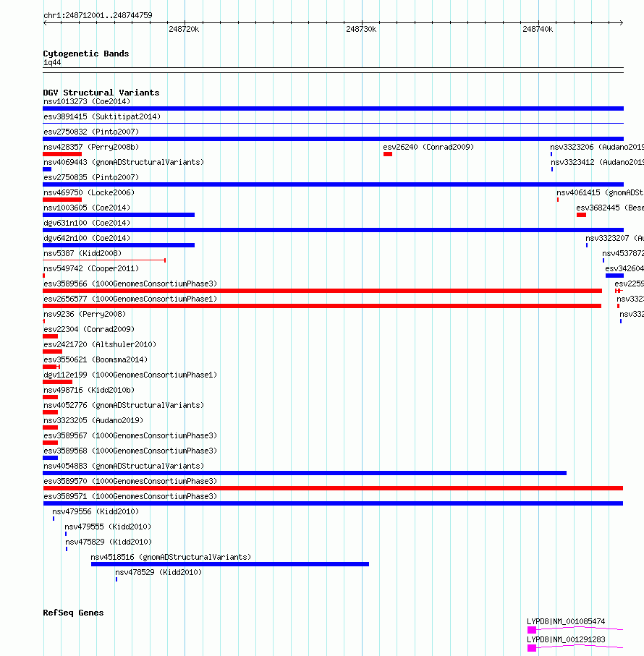Select dgv642n100 (Coe2014) label
The width and height of the screenshot is (644, 656).
coord(87,238)
